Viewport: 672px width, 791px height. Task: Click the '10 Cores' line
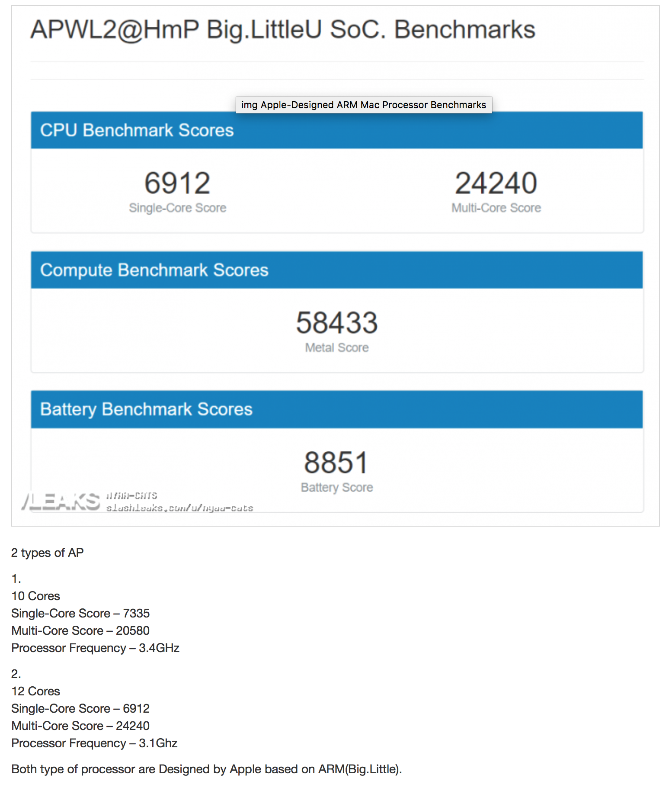point(36,596)
